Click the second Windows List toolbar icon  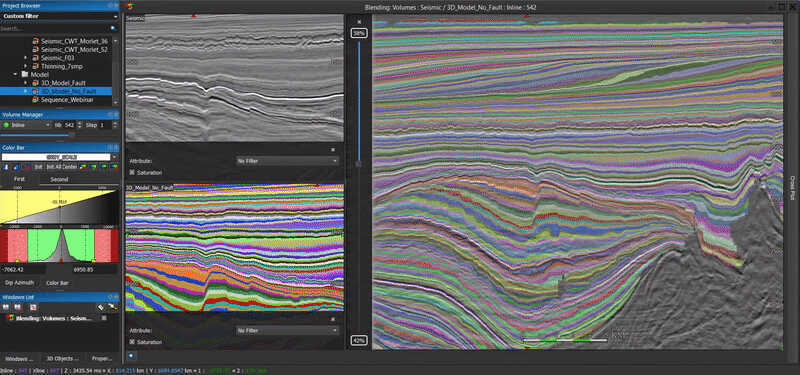pyautogui.click(x=18, y=307)
